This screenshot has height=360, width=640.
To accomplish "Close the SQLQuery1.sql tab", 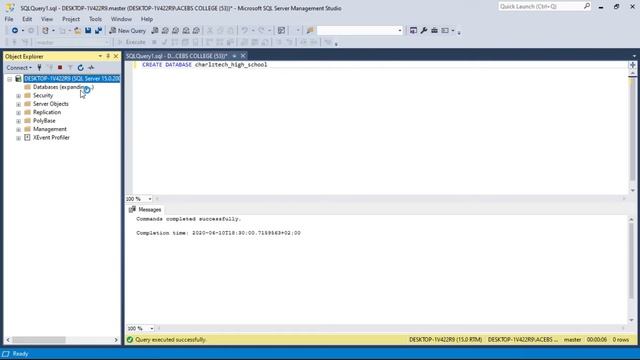I will pos(243,56).
